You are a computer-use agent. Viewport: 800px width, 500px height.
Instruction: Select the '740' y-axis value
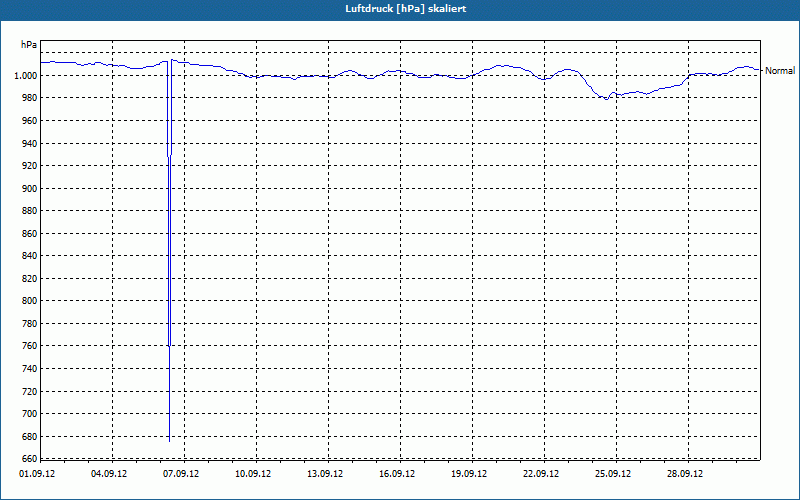pyautogui.click(x=30, y=368)
